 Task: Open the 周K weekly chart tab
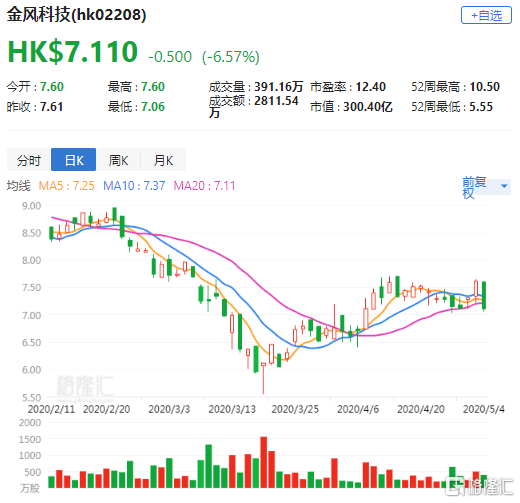(x=118, y=160)
